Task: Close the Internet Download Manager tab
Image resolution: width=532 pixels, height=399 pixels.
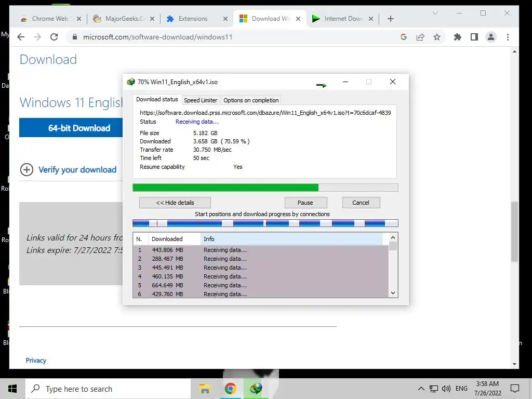Action: coord(371,19)
